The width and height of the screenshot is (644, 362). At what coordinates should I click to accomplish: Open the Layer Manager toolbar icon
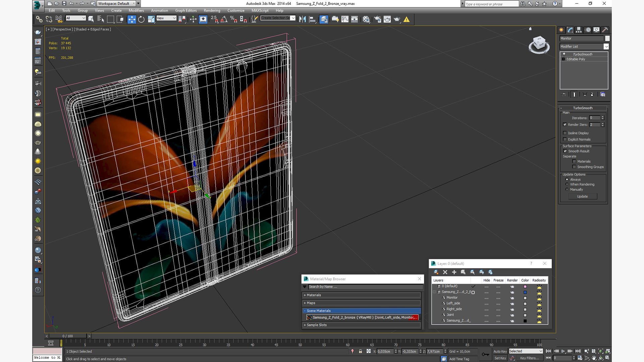click(324, 19)
